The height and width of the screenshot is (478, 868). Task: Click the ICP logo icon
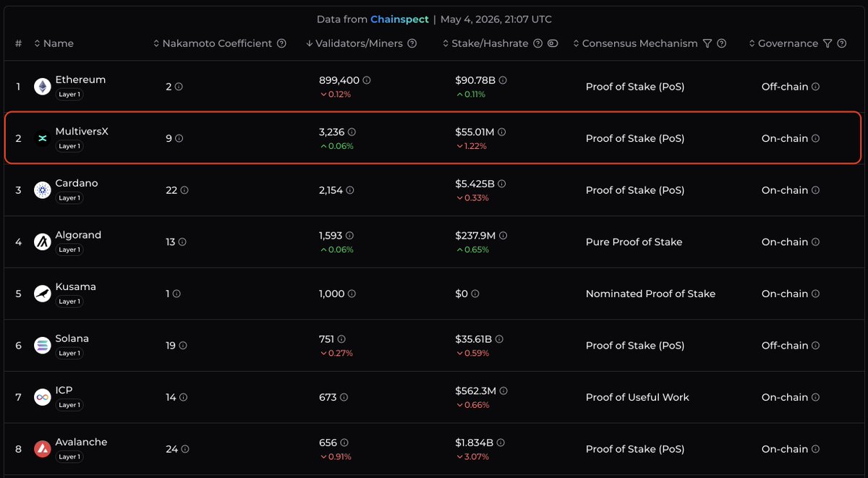tap(43, 397)
